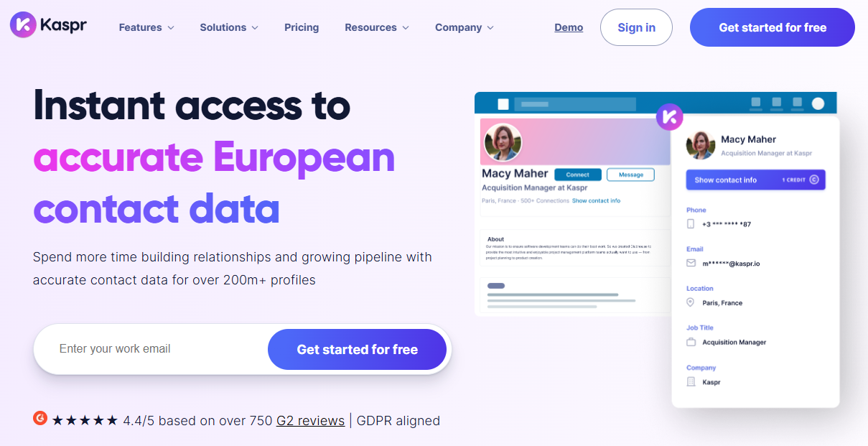Expand the Features dropdown menu
The width and height of the screenshot is (868, 446).
pyautogui.click(x=146, y=27)
